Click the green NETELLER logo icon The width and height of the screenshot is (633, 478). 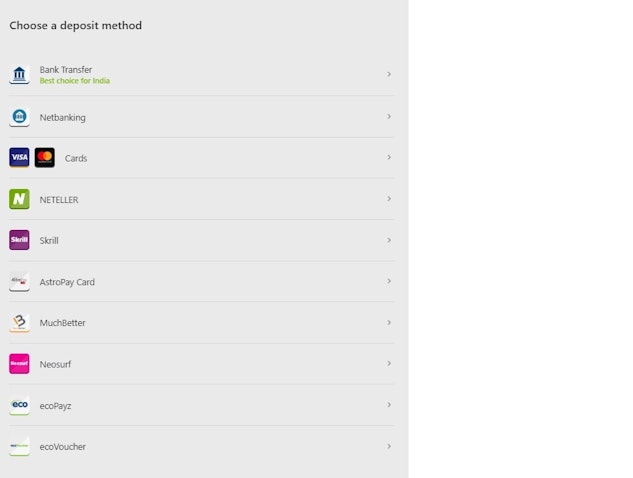19,199
